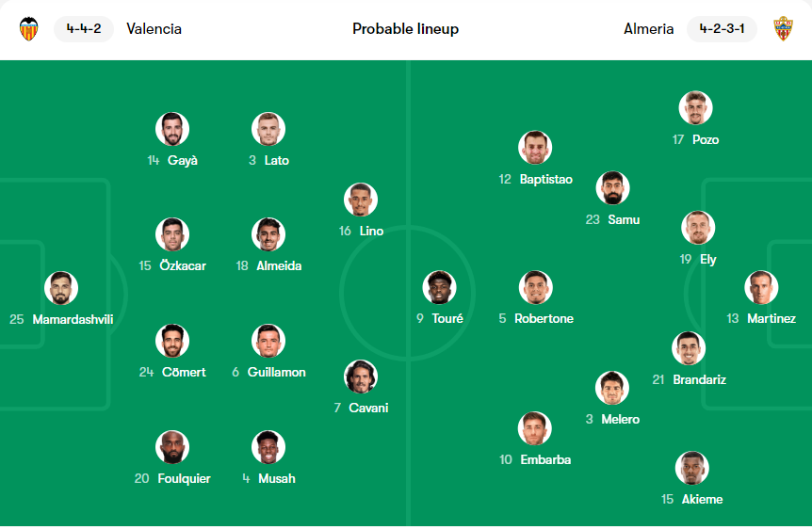Click the Almeria 4-2-3-1 formation badge
This screenshot has width=812, height=529.
point(722,28)
